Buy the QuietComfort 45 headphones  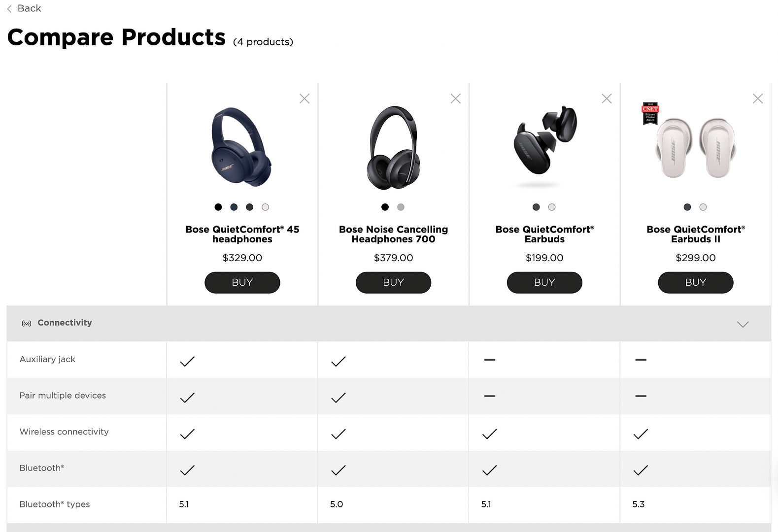click(x=242, y=283)
